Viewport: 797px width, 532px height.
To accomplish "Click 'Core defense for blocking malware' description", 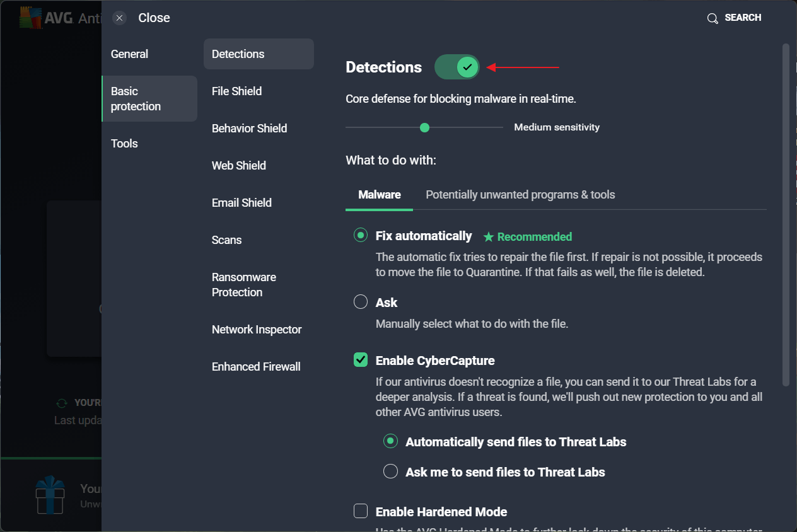I will coord(461,99).
